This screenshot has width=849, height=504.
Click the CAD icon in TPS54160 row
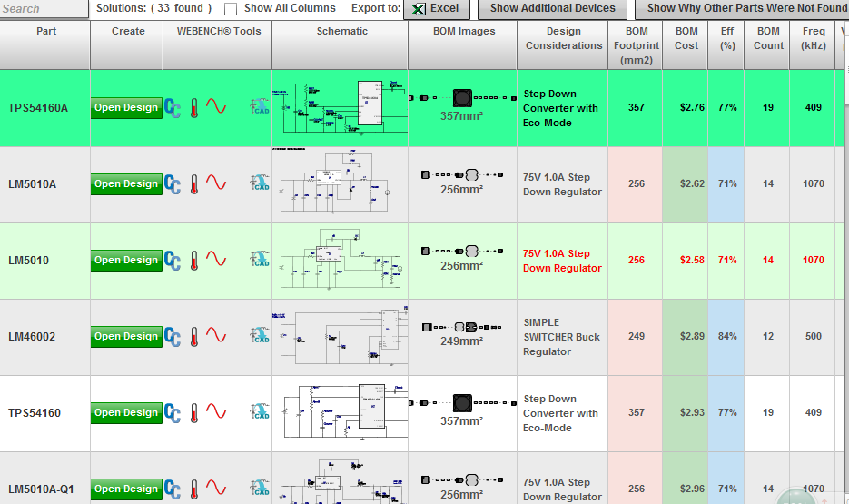pyautogui.click(x=260, y=411)
